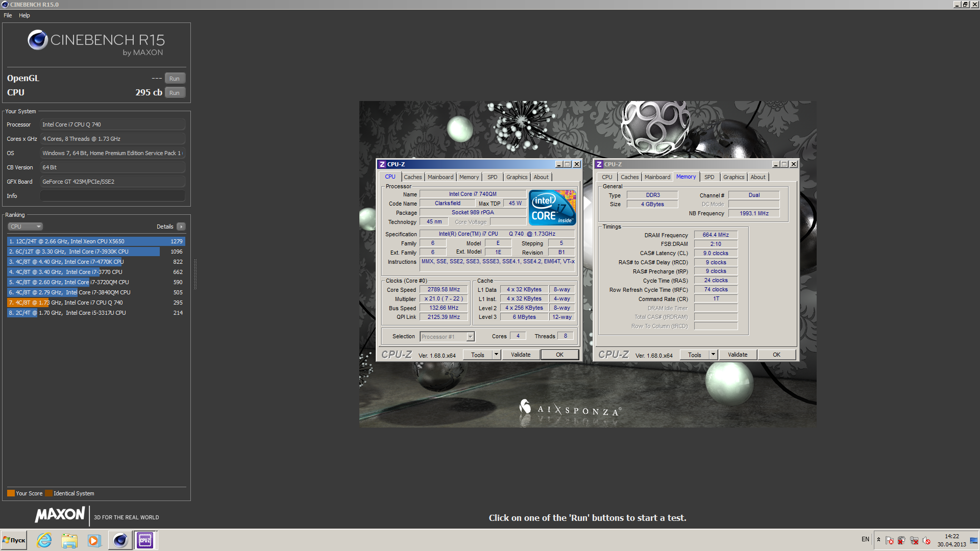
Task: Click the ranking Details arrow button
Action: 181,227
